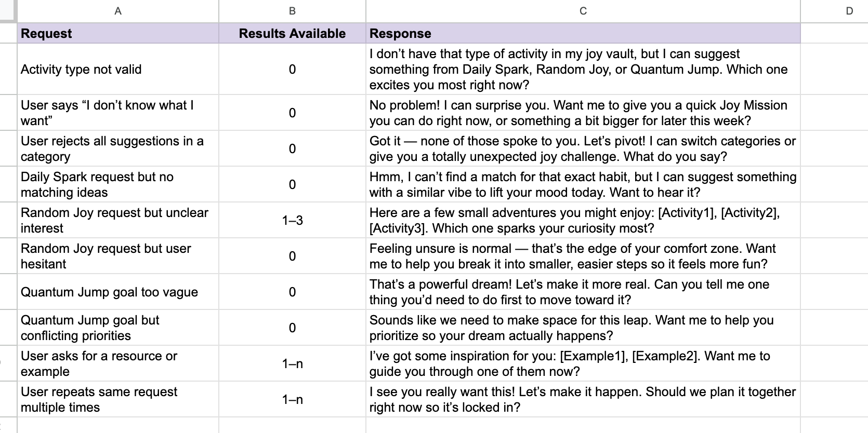Select the response starting 'That's a powerful dream'

coord(583,292)
